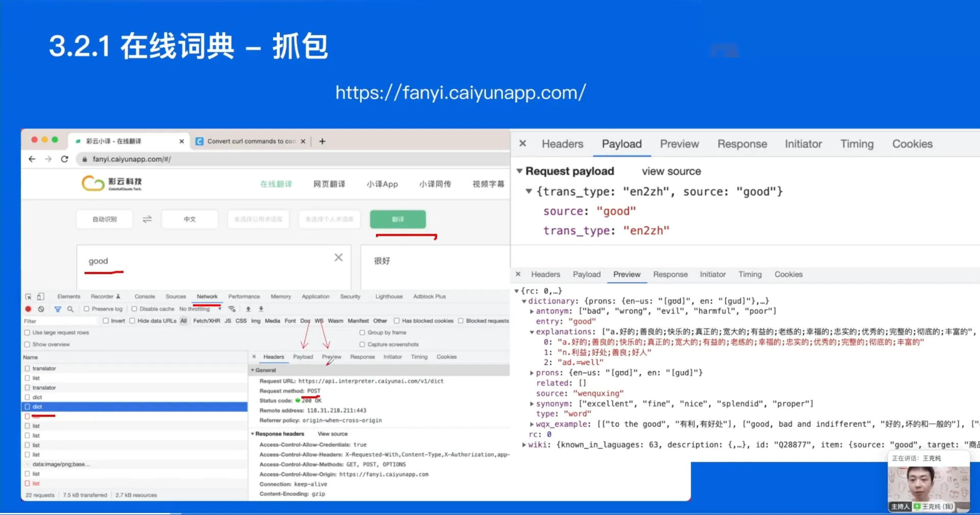980x515 pixels.
Task: Enable the Disable cache checkbox
Action: pos(134,309)
